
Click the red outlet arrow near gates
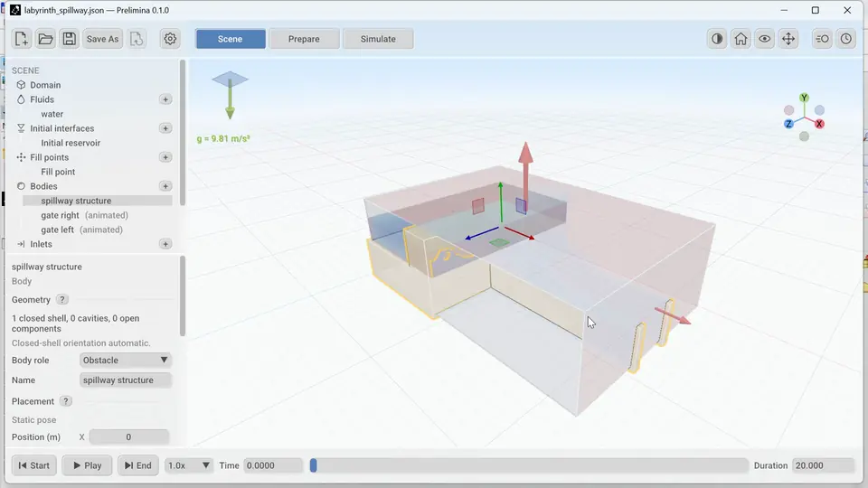pyautogui.click(x=673, y=316)
